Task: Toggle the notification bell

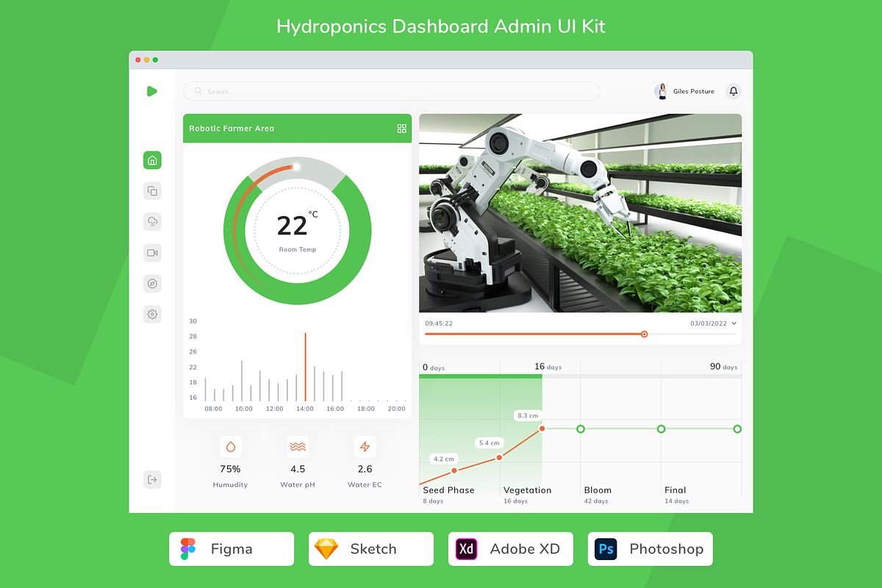Action: (733, 91)
